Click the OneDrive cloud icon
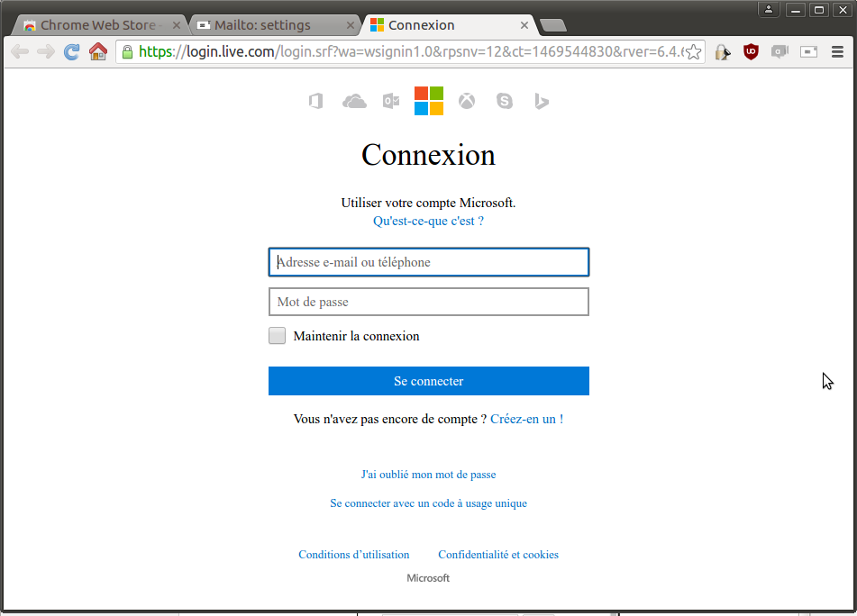Viewport: 857px width, 616px height. 353,101
